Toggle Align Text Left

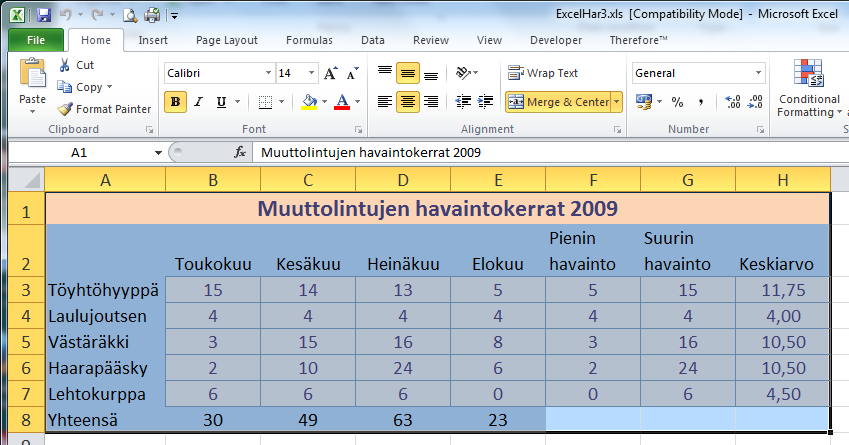click(x=385, y=102)
